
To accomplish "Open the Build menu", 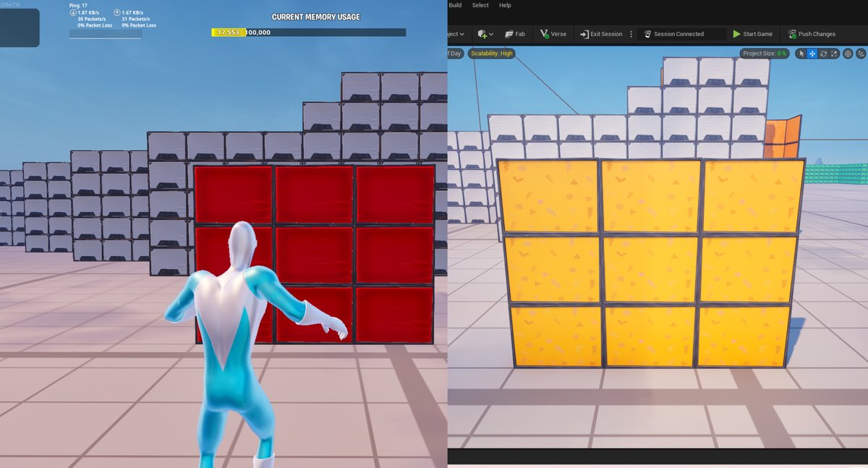I will point(455,5).
